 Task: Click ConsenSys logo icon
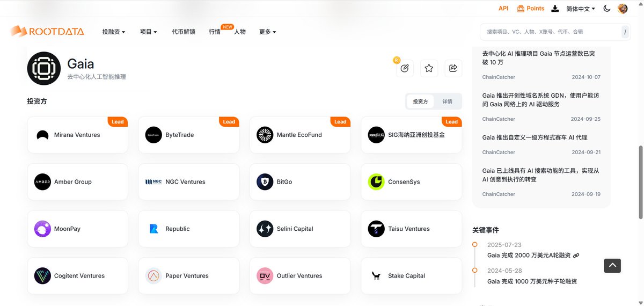[376, 182]
